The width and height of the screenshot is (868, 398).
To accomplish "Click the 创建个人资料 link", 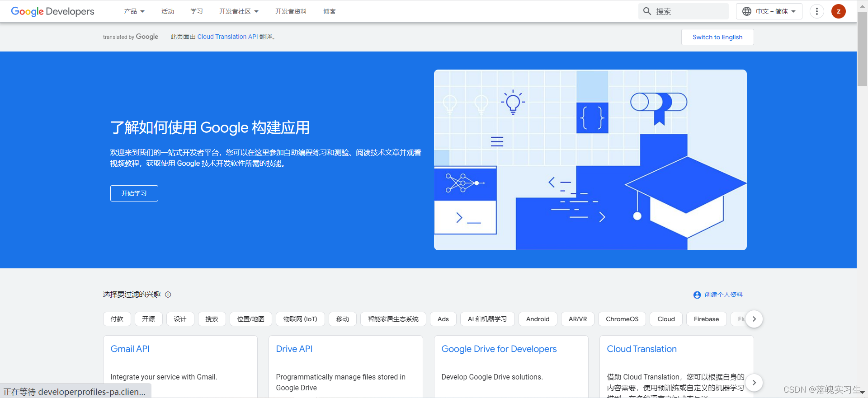I will point(723,295).
